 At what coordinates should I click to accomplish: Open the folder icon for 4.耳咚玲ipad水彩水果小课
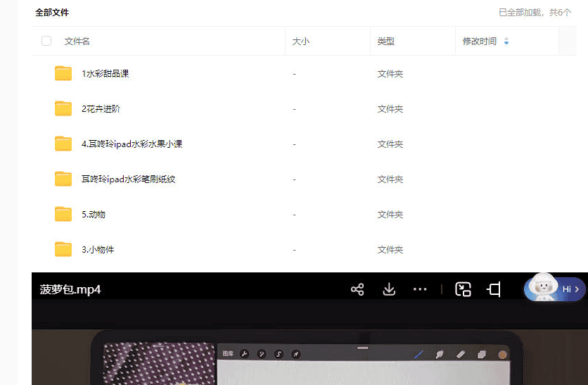tap(63, 144)
